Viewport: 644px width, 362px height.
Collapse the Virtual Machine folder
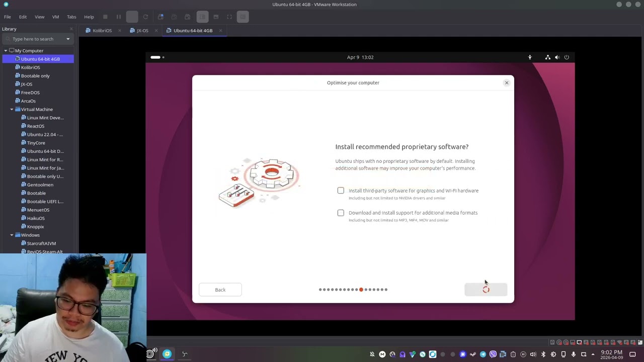tap(12, 110)
